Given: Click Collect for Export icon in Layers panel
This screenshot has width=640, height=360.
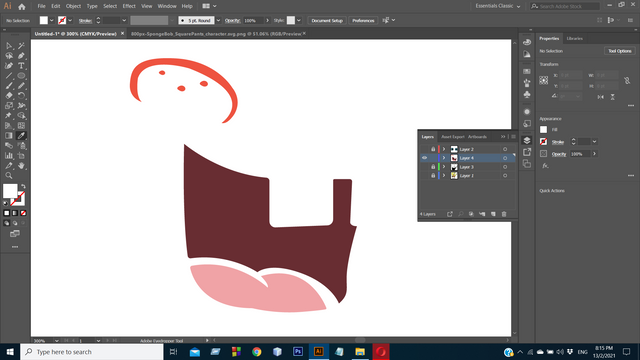Looking at the screenshot, I should [x=450, y=214].
